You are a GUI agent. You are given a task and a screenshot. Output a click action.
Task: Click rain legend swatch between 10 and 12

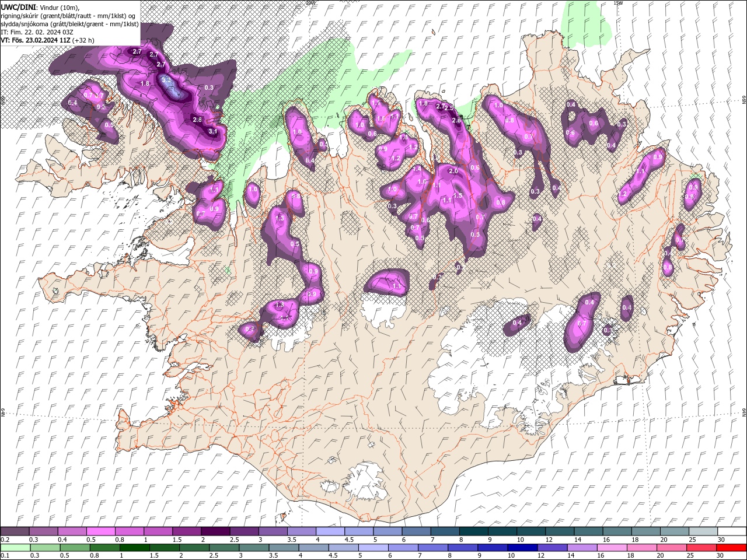click(523, 547)
